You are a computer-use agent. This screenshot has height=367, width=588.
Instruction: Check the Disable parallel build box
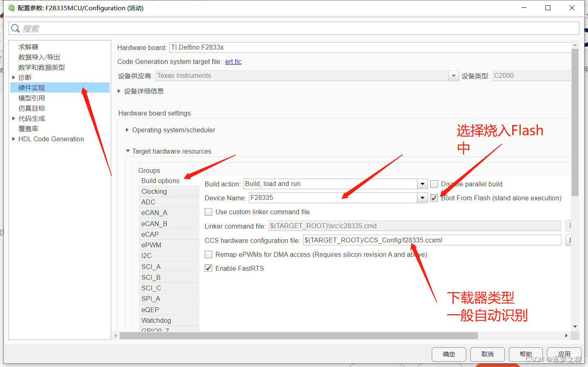point(434,184)
